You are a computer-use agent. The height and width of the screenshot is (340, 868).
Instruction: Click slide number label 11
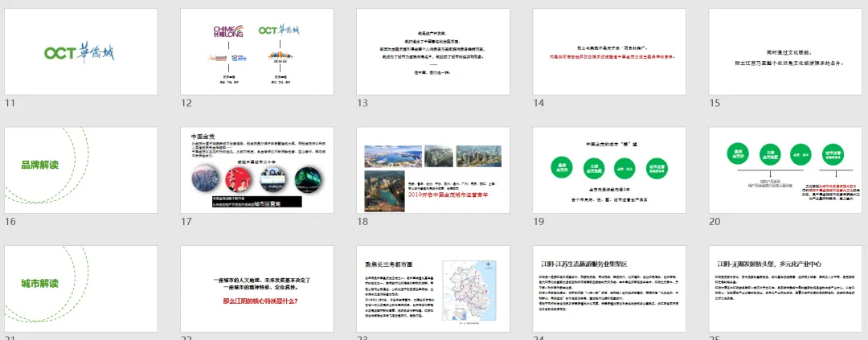pos(10,103)
